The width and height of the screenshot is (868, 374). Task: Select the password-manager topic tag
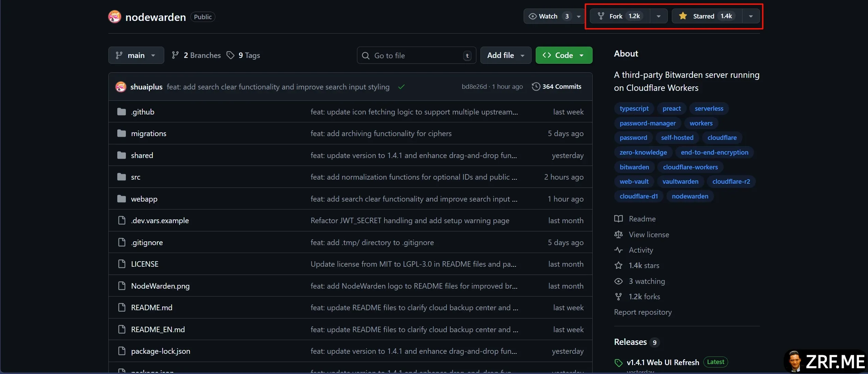click(x=647, y=123)
